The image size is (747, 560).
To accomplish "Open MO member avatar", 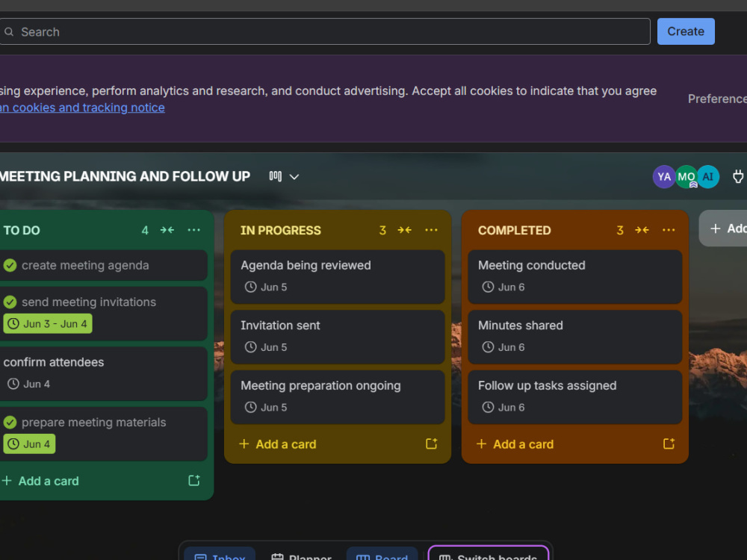I will tap(686, 177).
